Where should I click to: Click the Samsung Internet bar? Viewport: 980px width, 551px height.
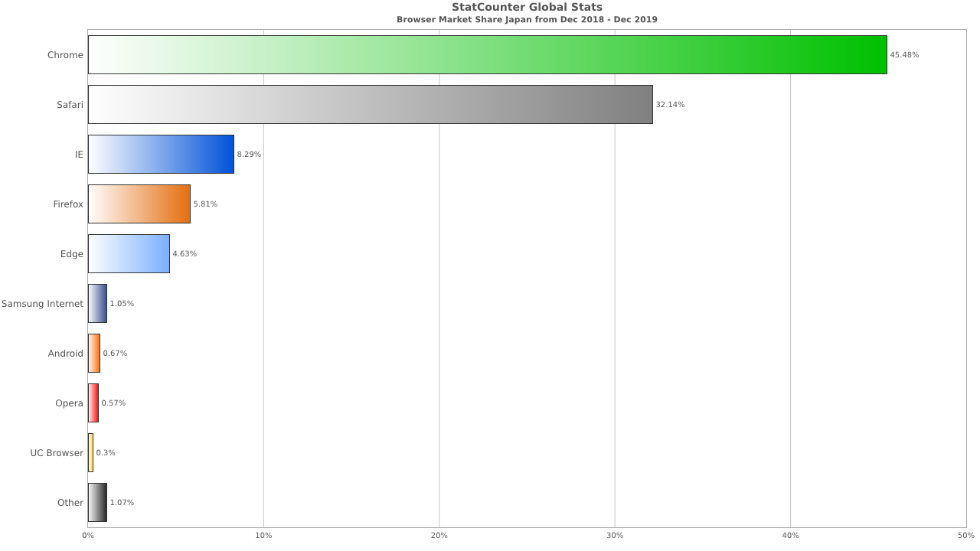click(97, 303)
